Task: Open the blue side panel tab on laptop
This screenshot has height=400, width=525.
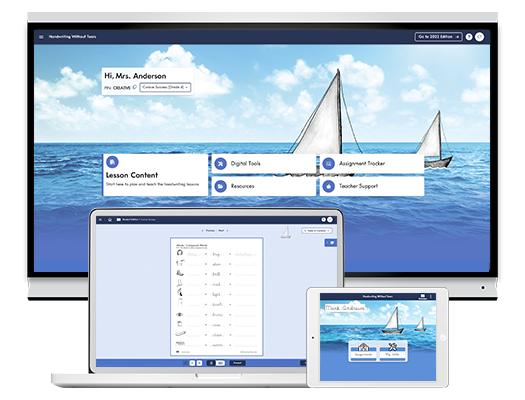Action: (x=330, y=243)
